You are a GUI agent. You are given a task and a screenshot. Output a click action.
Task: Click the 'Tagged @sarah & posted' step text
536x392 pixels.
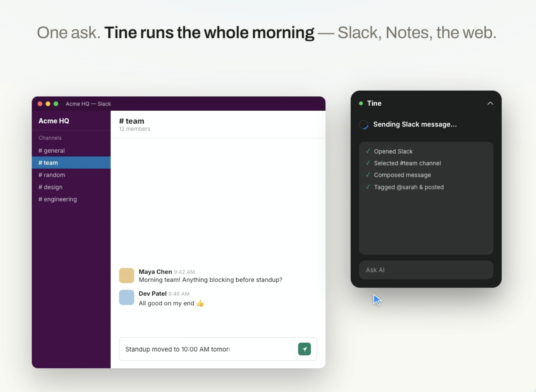point(409,187)
